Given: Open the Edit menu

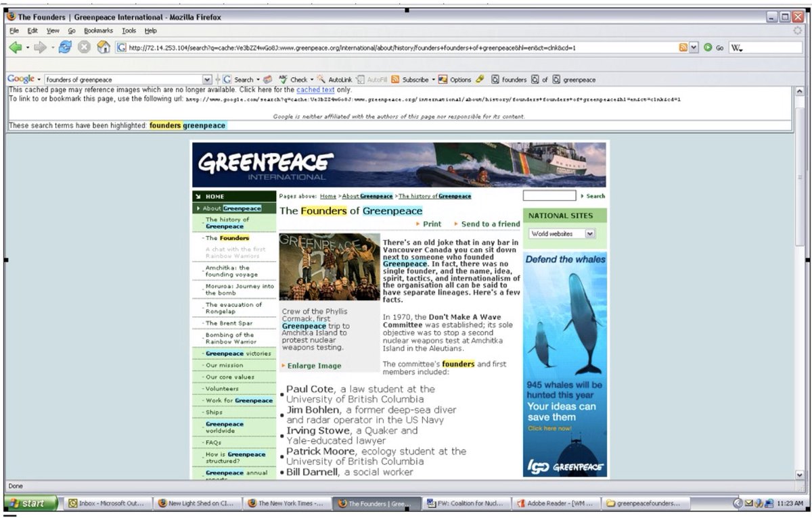Looking at the screenshot, I should tap(32, 30).
